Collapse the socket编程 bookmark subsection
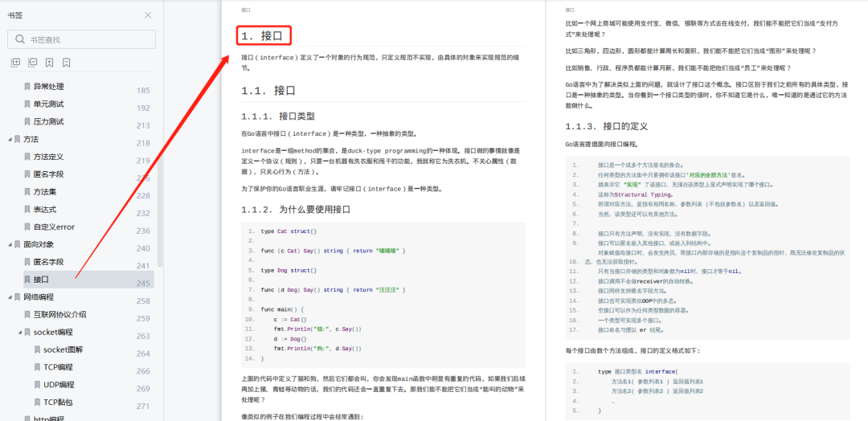The width and height of the screenshot is (868, 421). pyautogui.click(x=19, y=333)
